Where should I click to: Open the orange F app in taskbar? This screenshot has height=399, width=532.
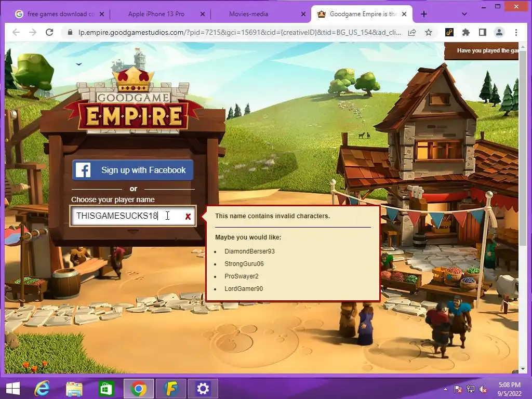tap(170, 389)
